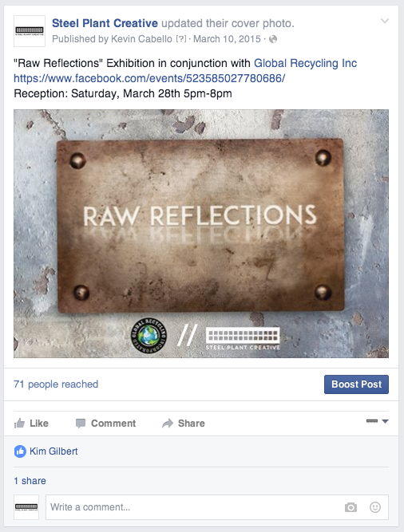Viewport: 404px width, 532px height.
Task: Open the Global Recycling Inc page link
Action: pyautogui.click(x=305, y=63)
